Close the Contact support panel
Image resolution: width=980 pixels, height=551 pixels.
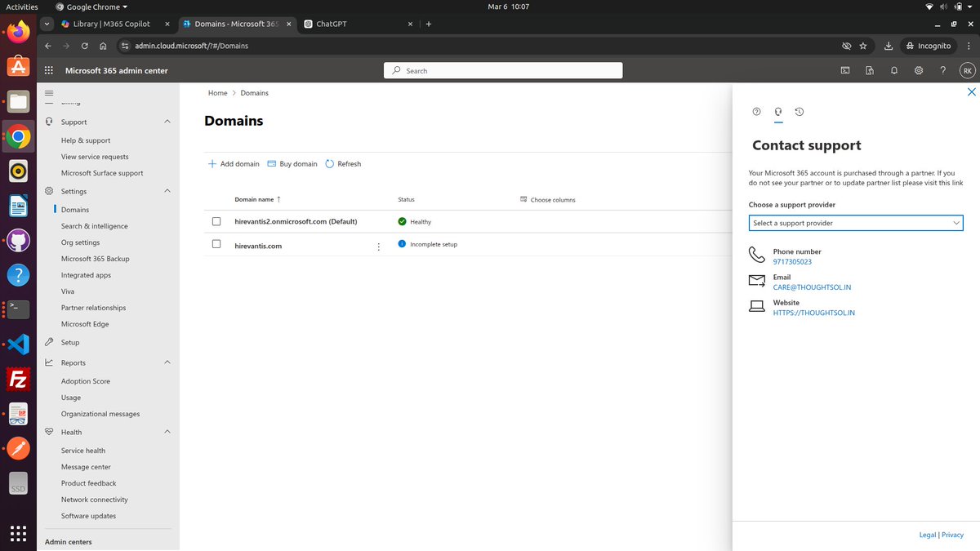tap(971, 92)
